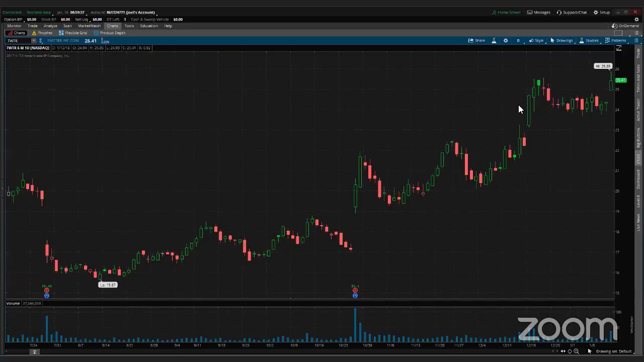Switch to the Education tab
This screenshot has width=644, height=362.
click(149, 26)
